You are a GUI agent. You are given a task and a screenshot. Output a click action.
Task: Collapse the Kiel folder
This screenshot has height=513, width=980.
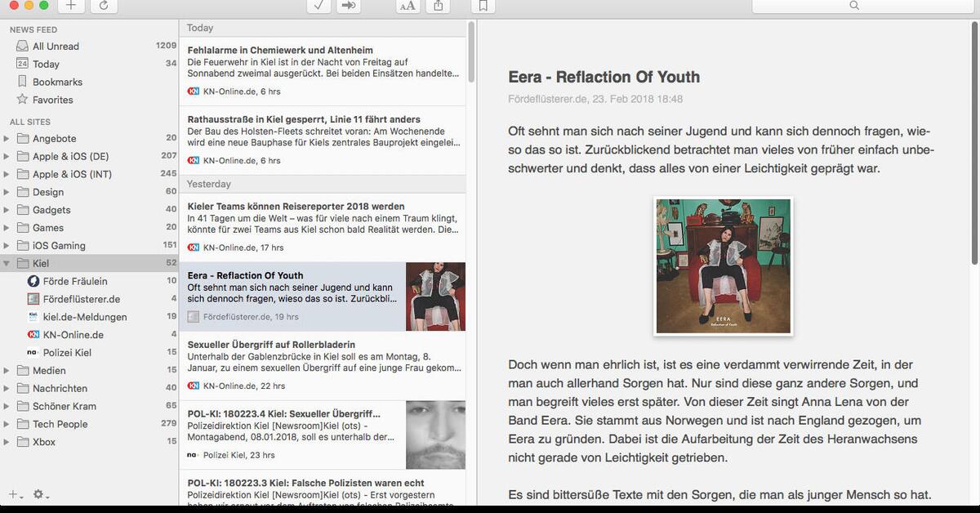[7, 263]
